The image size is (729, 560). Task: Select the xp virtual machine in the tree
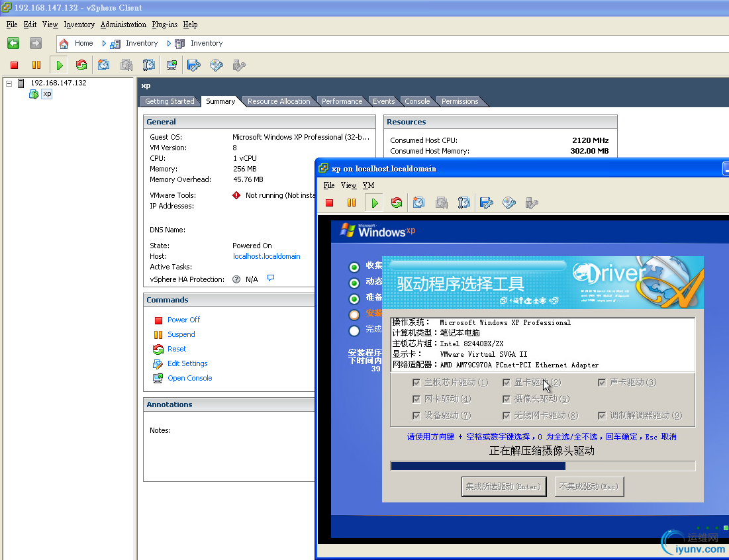tap(47, 94)
